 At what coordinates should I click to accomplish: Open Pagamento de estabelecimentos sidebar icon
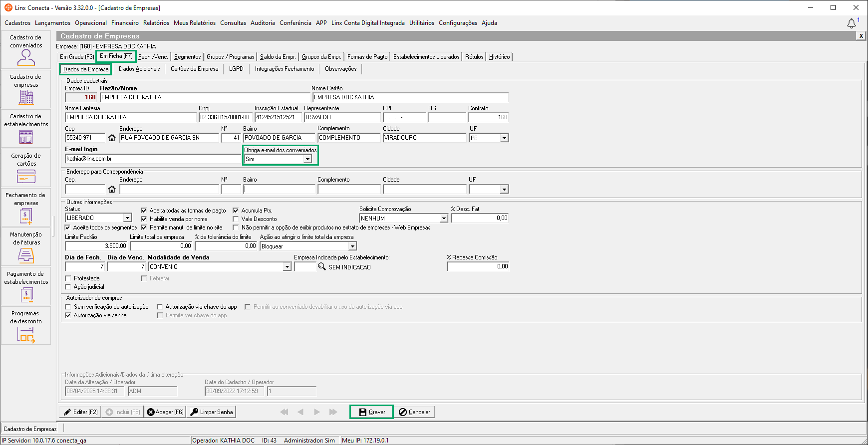[x=26, y=286]
